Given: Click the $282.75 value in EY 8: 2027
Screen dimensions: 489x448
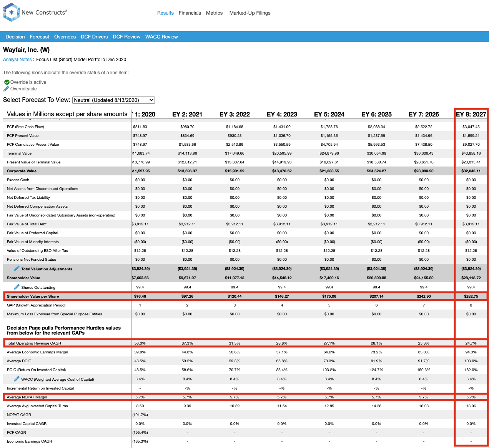Looking at the screenshot, I should (x=471, y=296).
